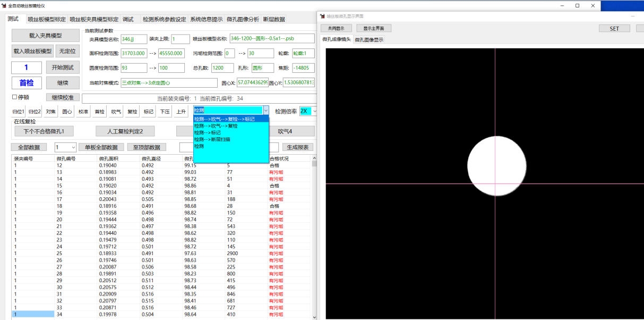Open the 检测倍率 2X dropdown
The image size is (644, 320).
pos(314,111)
